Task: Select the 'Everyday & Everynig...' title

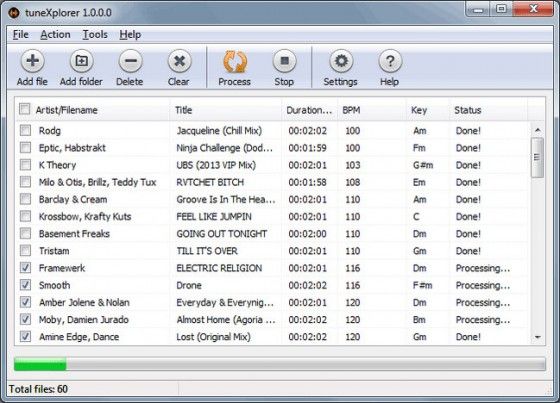Action: 225,303
